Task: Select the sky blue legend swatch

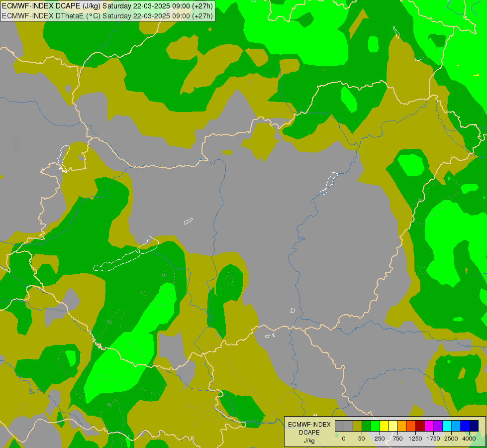Action: pyautogui.click(x=456, y=426)
